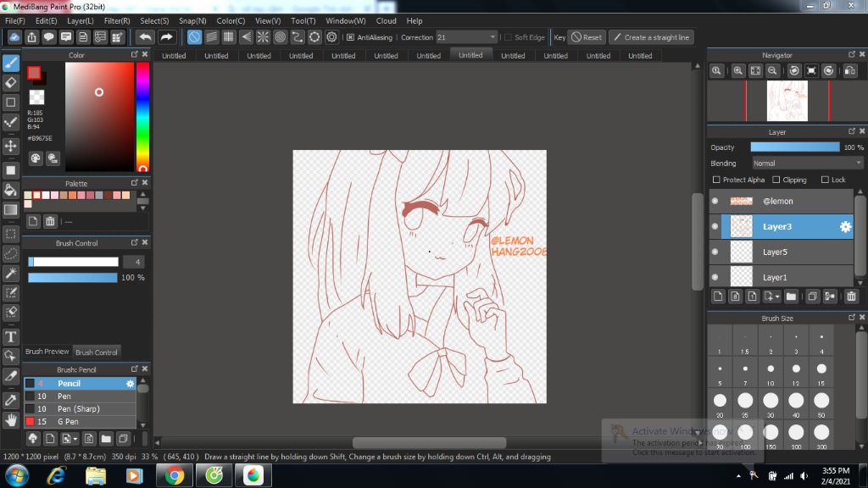Adjust the layer Opacity slider
This screenshot has width=868, height=488.
pos(795,147)
